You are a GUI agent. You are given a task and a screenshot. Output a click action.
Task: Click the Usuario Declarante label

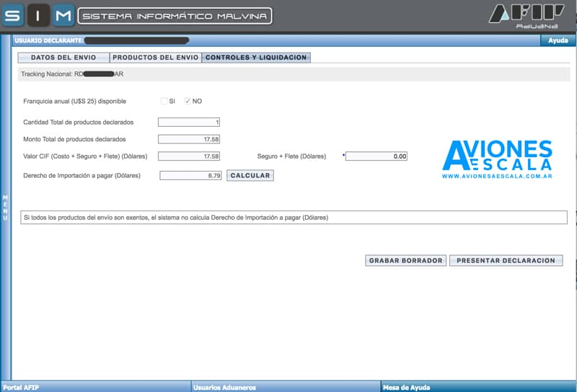pyautogui.click(x=49, y=40)
